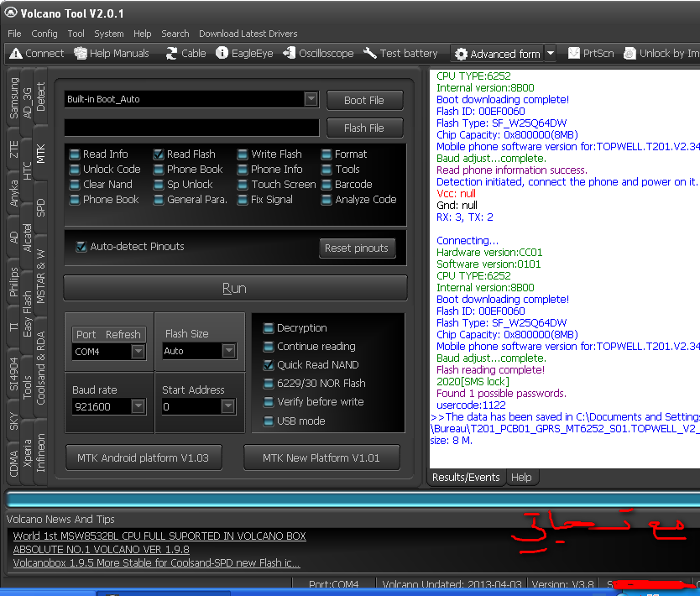
Task: Tick the Barcode checkbox
Action: click(x=326, y=185)
